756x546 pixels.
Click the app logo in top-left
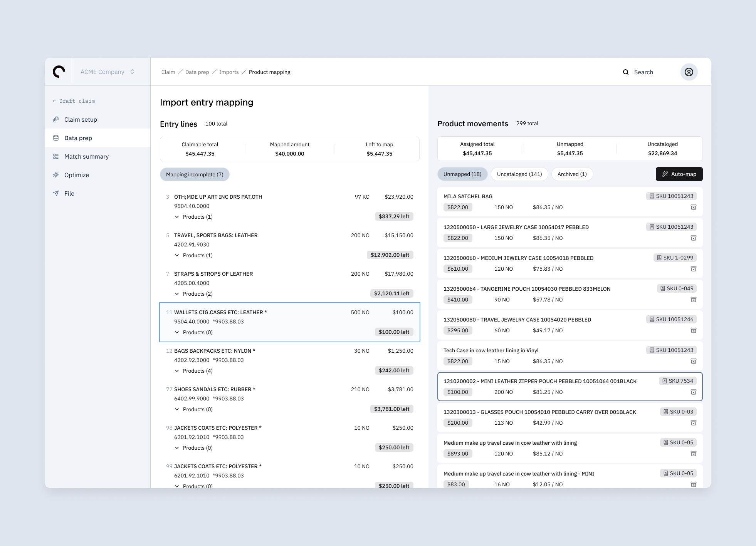(x=59, y=72)
